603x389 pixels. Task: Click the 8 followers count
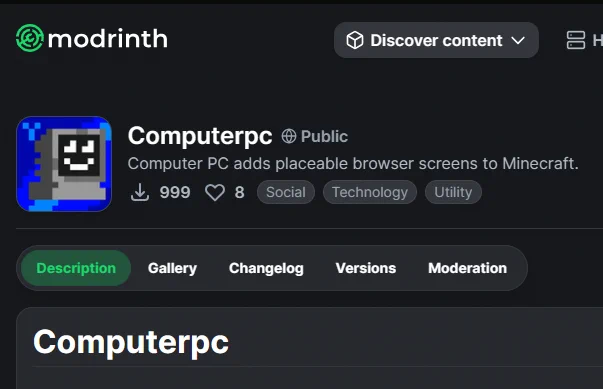[240, 192]
